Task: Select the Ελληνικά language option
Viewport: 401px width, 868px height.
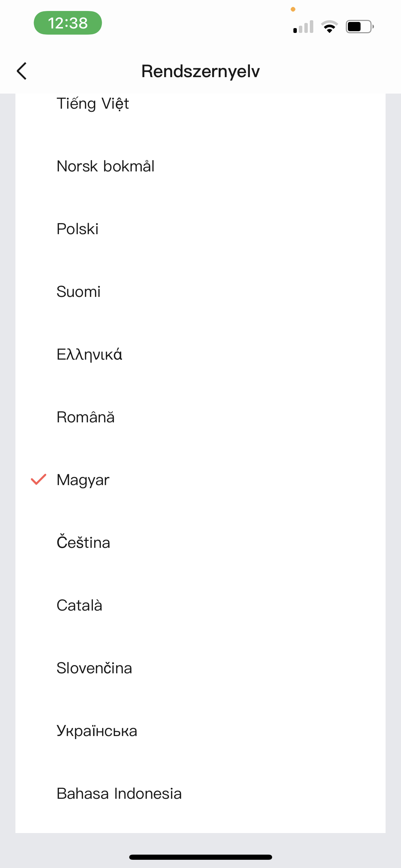Action: coord(89,354)
